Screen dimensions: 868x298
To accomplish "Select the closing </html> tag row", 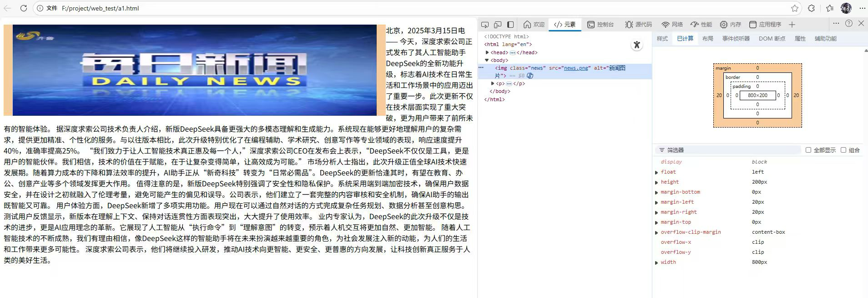I will 495,99.
